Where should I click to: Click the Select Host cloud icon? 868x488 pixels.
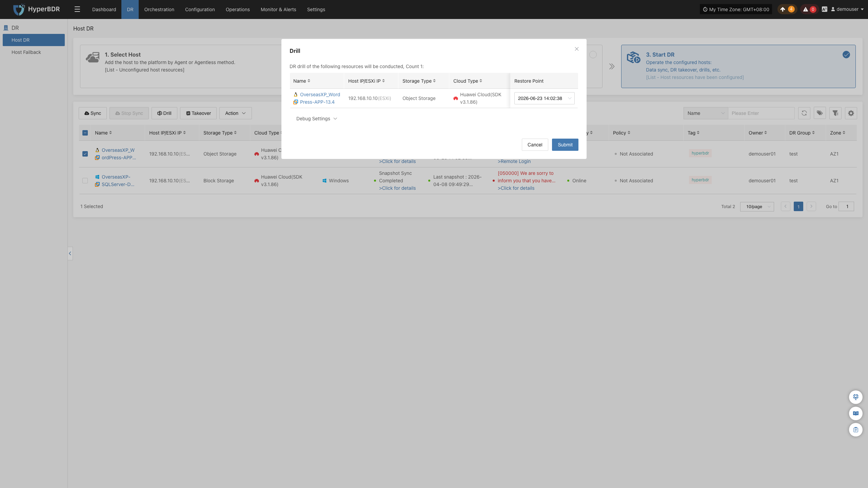click(93, 57)
